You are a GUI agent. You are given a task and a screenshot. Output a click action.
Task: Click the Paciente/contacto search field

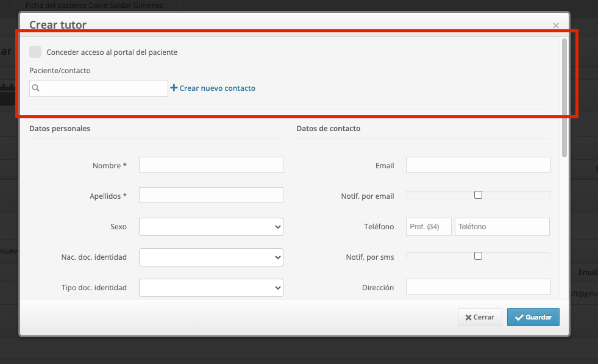[99, 88]
